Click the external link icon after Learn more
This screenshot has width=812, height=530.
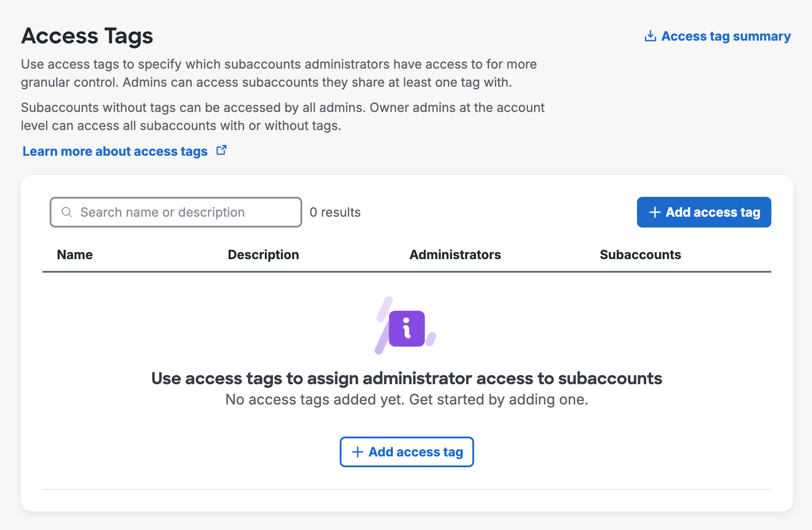[221, 150]
